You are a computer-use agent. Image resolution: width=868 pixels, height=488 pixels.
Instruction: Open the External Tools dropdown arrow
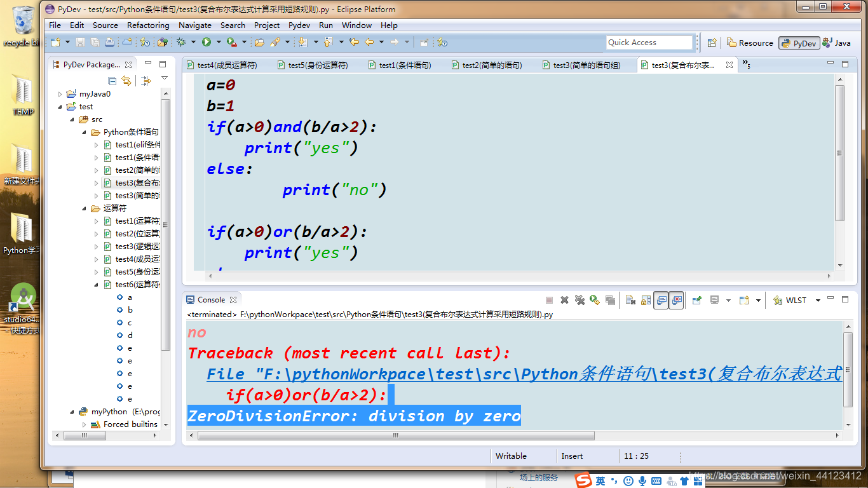244,43
